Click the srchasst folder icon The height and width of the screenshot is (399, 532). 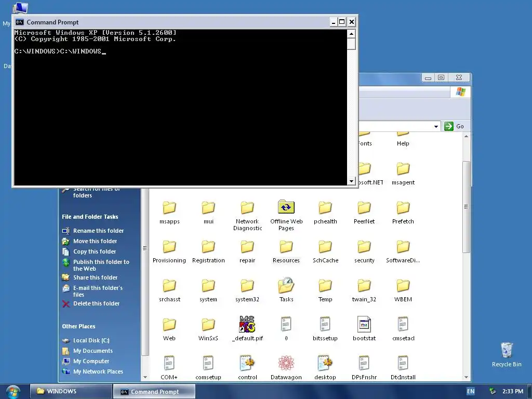(169, 285)
